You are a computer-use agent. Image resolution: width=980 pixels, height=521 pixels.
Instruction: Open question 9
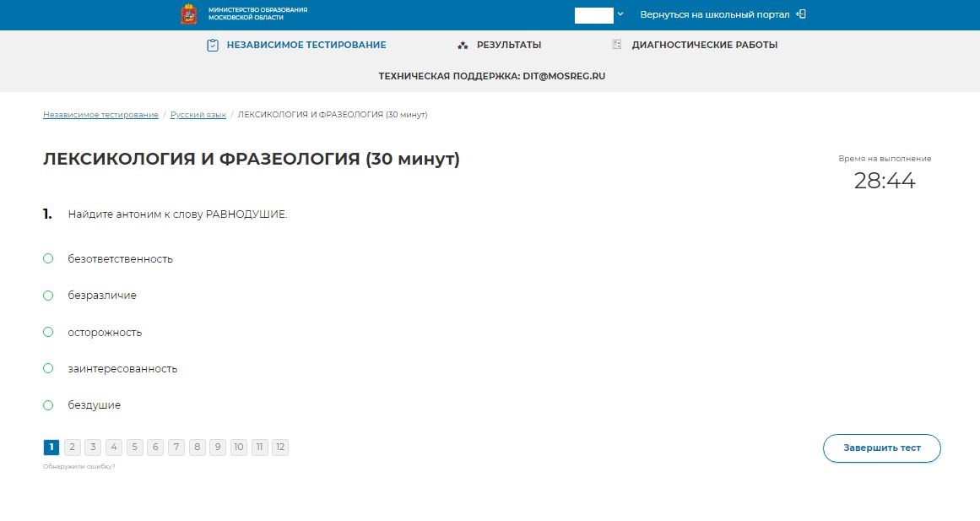pos(218,448)
